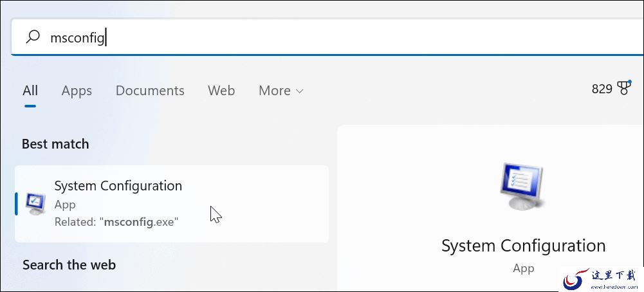Switch to the All filter tab
644x292 pixels.
click(x=30, y=90)
